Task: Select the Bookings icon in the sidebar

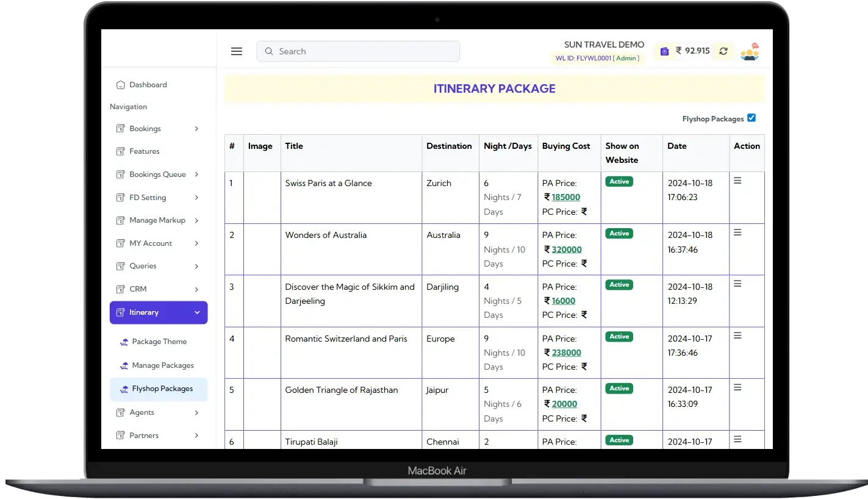Action: (x=121, y=129)
